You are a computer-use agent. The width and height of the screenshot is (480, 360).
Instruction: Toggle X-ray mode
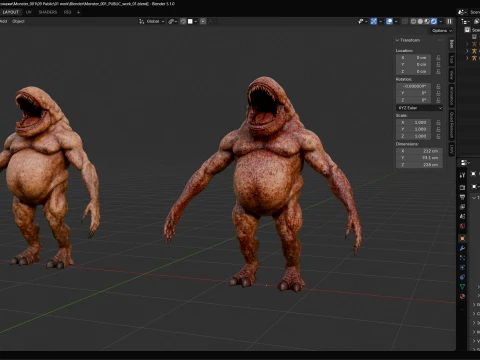click(405, 21)
